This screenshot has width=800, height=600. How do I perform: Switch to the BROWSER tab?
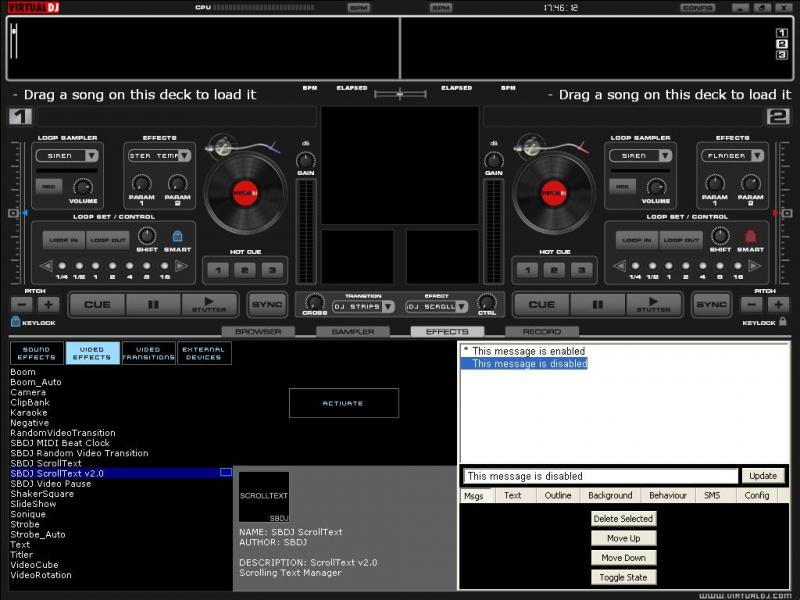258,332
